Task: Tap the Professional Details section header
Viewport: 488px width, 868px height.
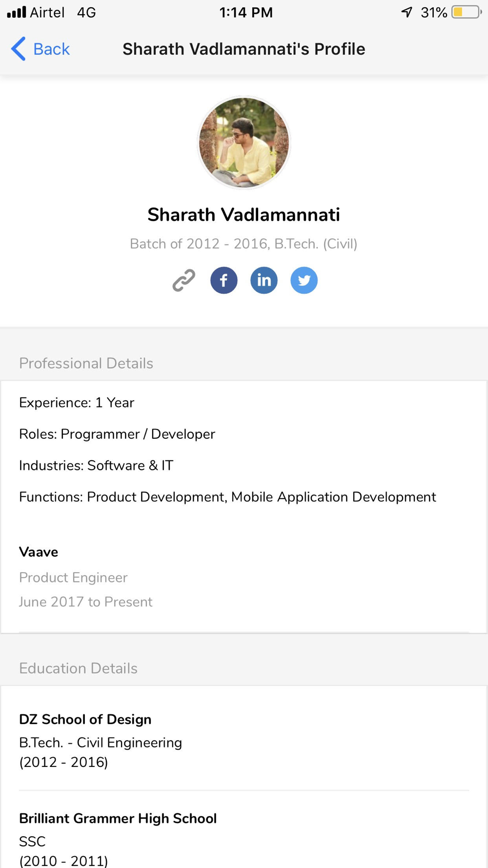Action: tap(86, 363)
